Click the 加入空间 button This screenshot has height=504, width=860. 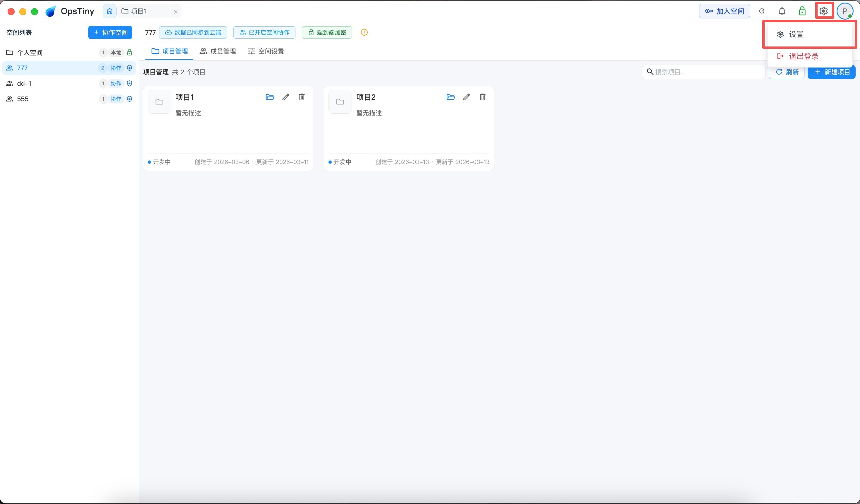(x=724, y=11)
